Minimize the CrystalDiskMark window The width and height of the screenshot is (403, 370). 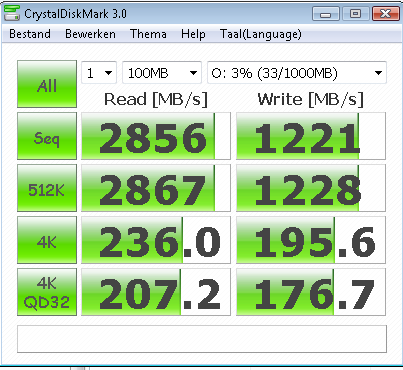coord(325,14)
